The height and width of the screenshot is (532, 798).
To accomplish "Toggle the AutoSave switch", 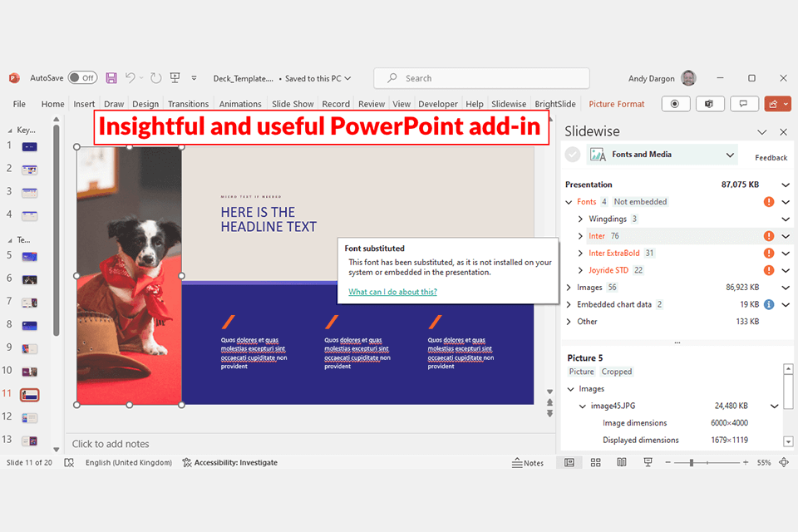I will click(82, 78).
